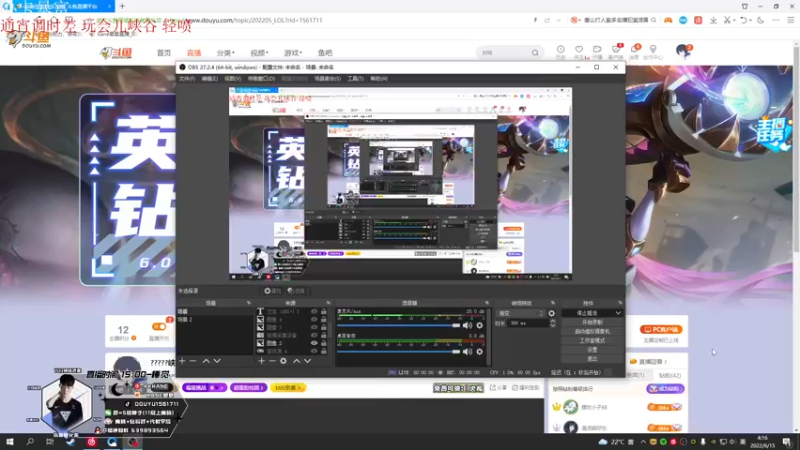Toggle lock on the text source row
800x450 pixels.
pyautogui.click(x=323, y=311)
